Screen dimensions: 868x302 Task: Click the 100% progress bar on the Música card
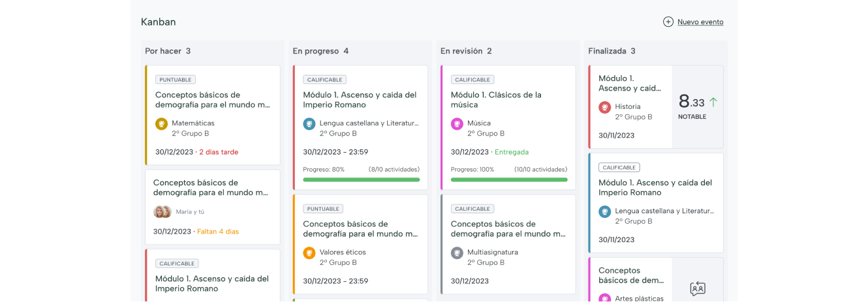click(509, 179)
